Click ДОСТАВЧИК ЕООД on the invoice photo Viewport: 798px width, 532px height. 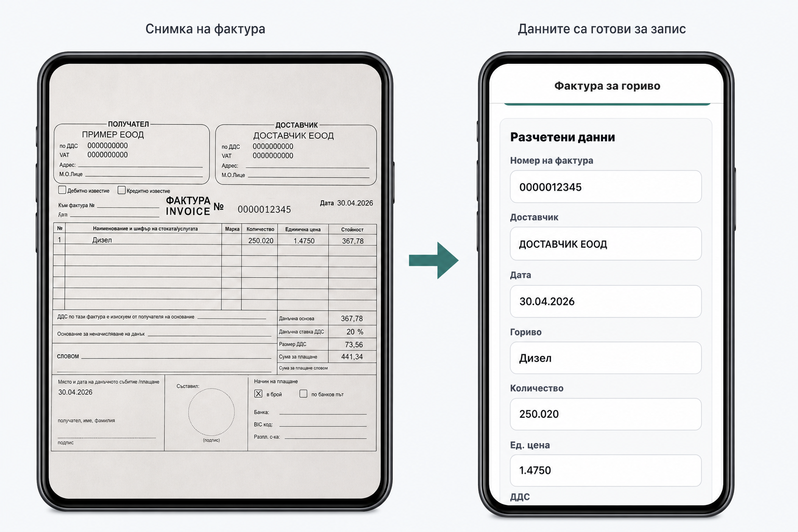tap(294, 136)
